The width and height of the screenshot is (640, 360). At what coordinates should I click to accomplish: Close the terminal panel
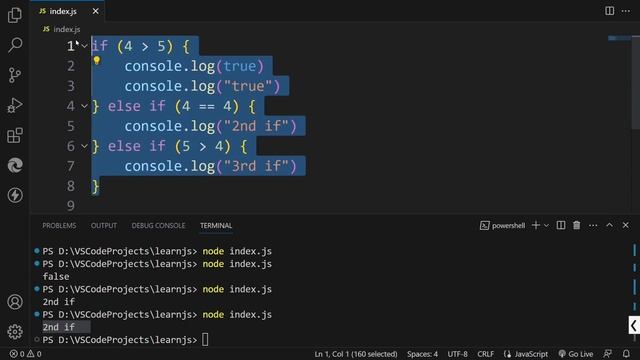click(x=626, y=225)
